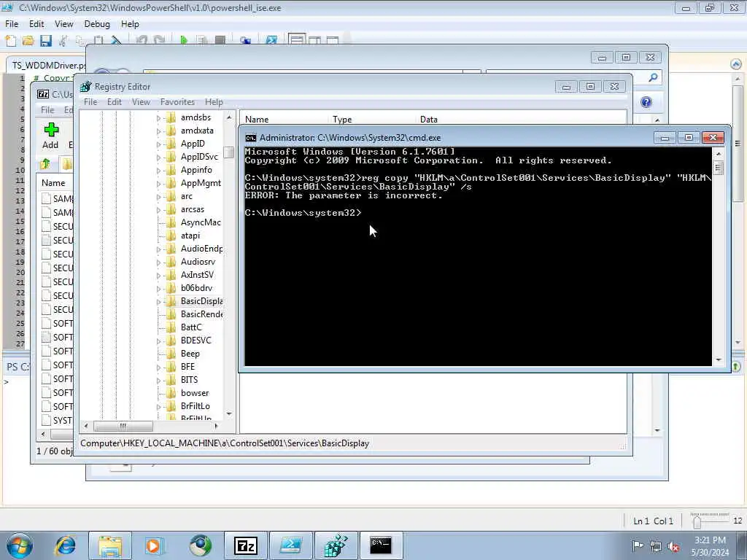Switch to PowerShell ISE taskbar button
747x560 pixels.
click(x=290, y=545)
